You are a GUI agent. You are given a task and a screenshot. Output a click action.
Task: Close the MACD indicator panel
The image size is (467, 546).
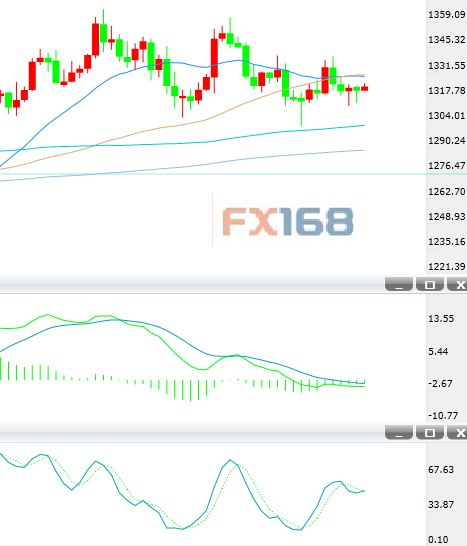458,284
